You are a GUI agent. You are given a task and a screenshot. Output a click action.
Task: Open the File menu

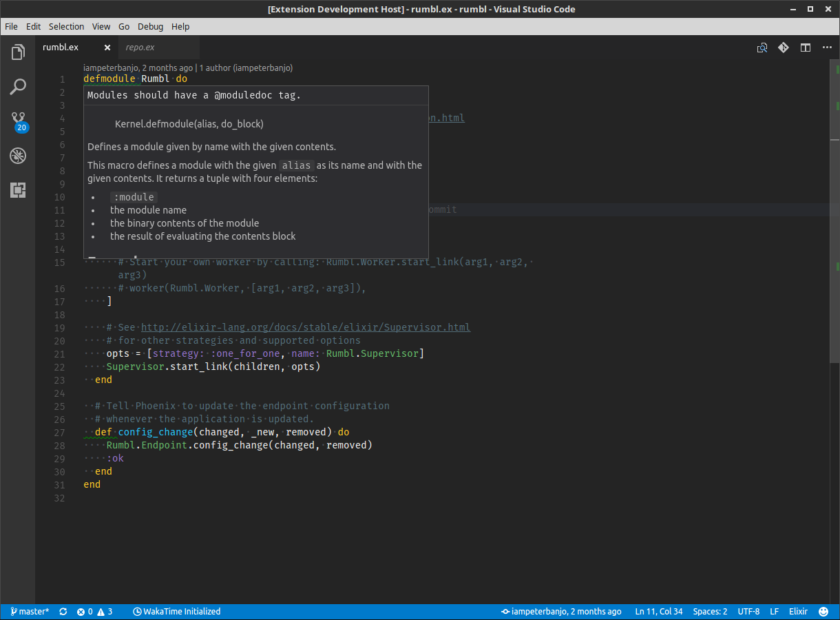tap(12, 26)
